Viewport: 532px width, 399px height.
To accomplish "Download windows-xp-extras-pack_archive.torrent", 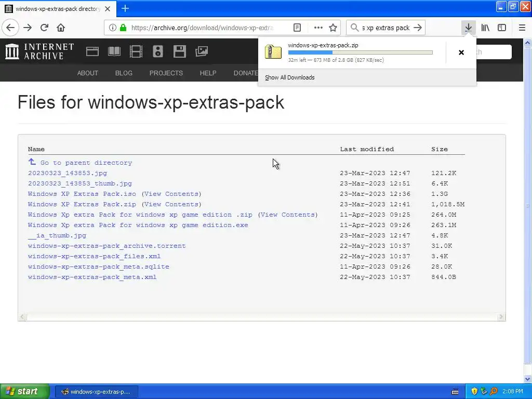I will click(107, 246).
